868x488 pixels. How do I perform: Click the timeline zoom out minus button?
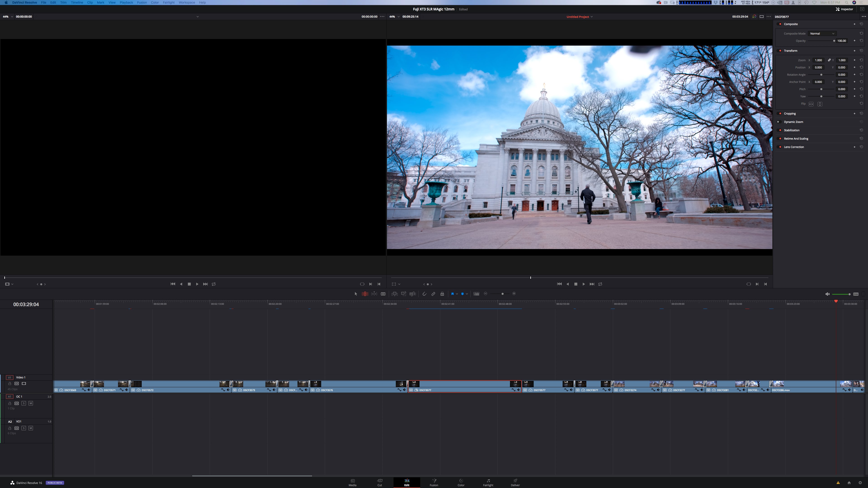tap(486, 294)
